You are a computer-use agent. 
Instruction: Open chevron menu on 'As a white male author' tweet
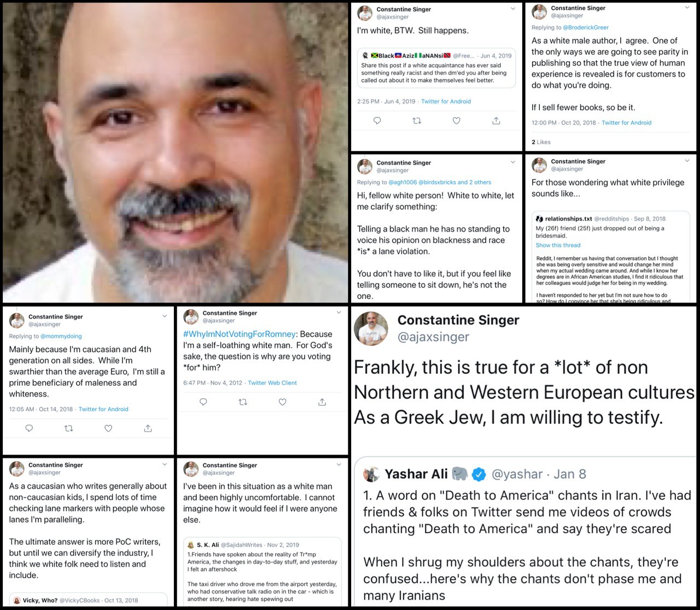click(687, 8)
